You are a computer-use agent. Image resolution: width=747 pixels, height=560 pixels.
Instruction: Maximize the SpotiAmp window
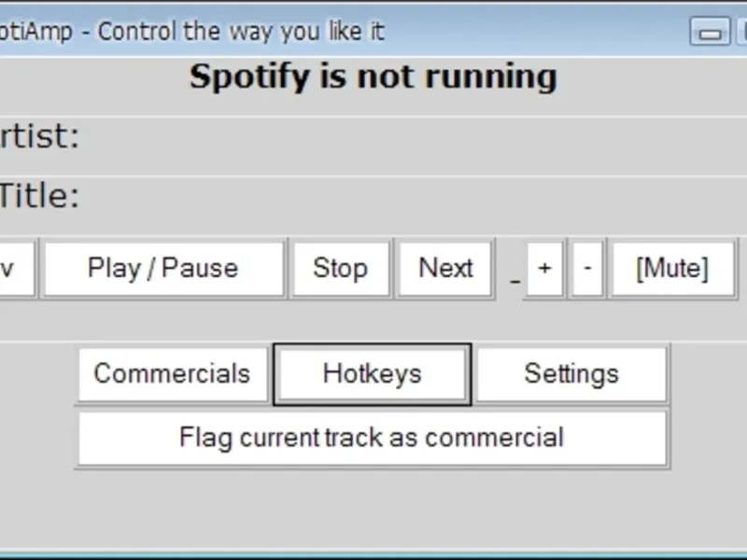[x=741, y=32]
